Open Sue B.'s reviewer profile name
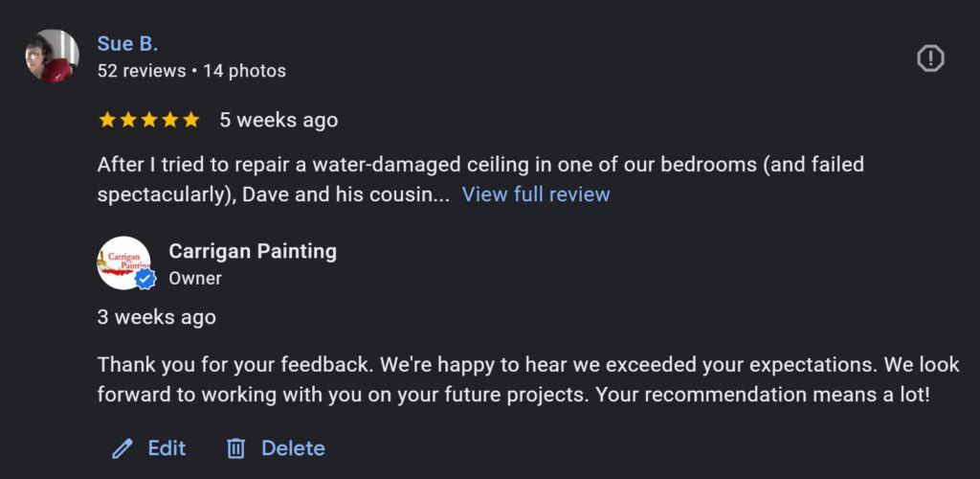Screen dimensions: 980x479 (x=127, y=44)
